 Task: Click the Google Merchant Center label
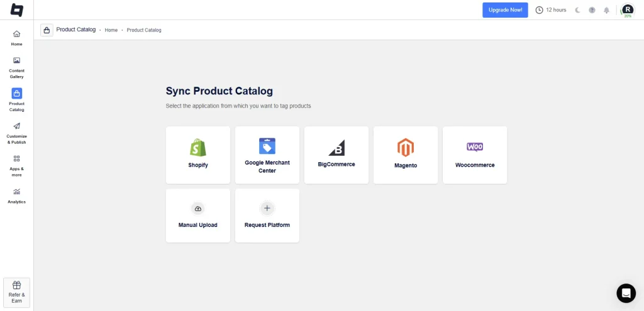267,166
